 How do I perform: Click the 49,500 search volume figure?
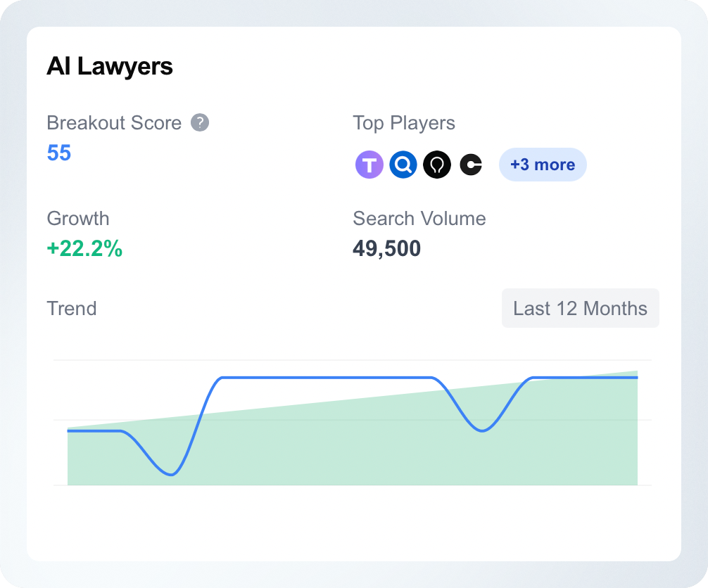point(386,248)
